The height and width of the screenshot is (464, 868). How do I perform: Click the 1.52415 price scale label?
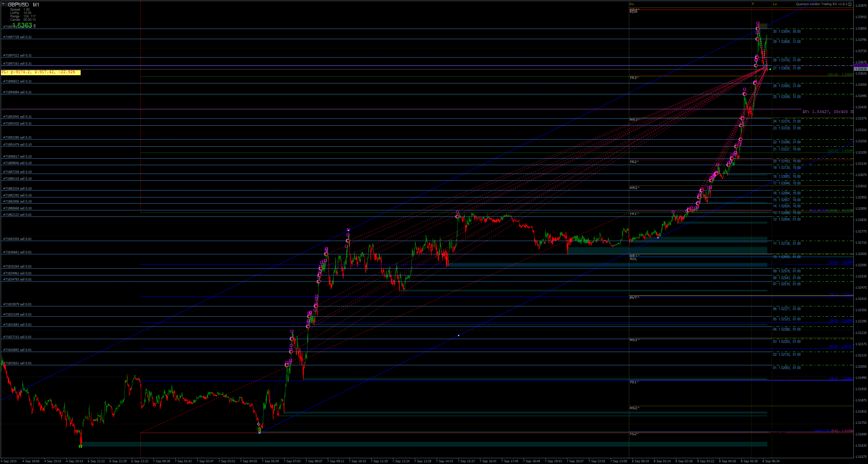point(861,299)
